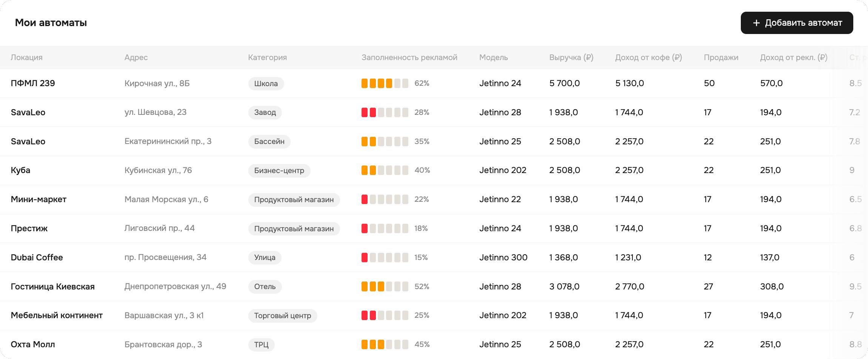The height and width of the screenshot is (359, 868).
Task: Click the 62% ad fill bar
Action: 385,83
